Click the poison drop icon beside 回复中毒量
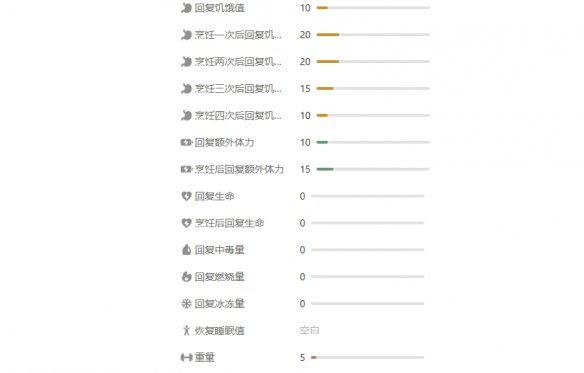The image size is (584, 373). (186, 250)
